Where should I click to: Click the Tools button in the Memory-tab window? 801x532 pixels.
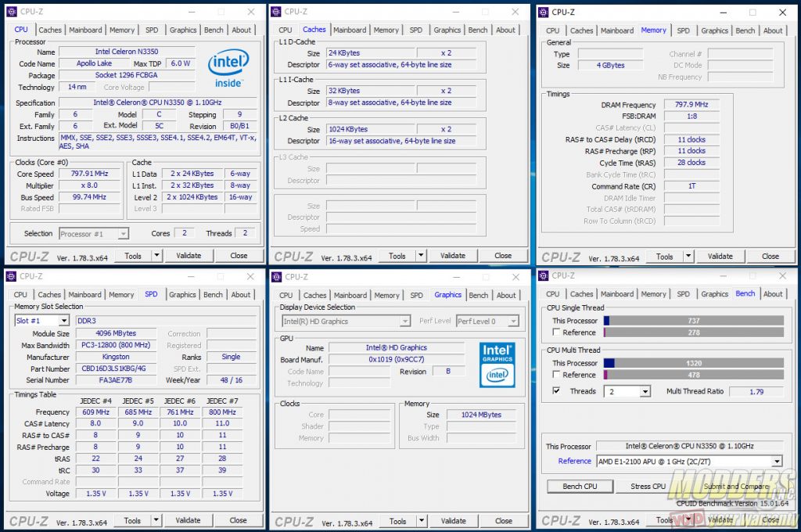pyautogui.click(x=665, y=256)
